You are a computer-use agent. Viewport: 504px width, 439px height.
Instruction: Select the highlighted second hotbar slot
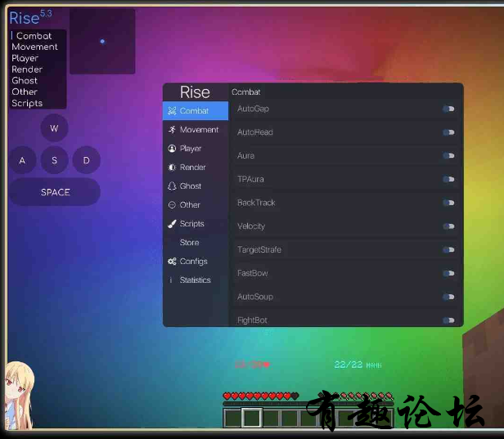coord(252,417)
